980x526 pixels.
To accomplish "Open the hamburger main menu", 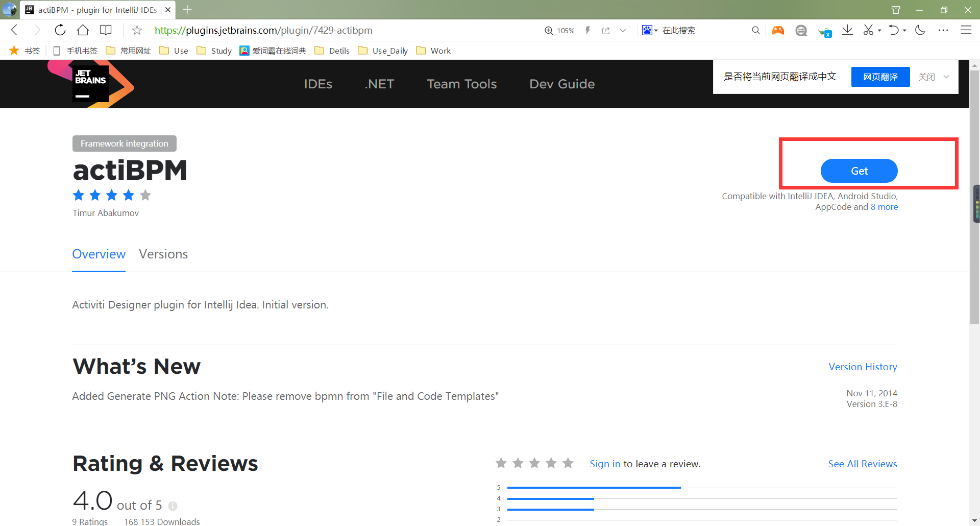I will pyautogui.click(x=966, y=31).
